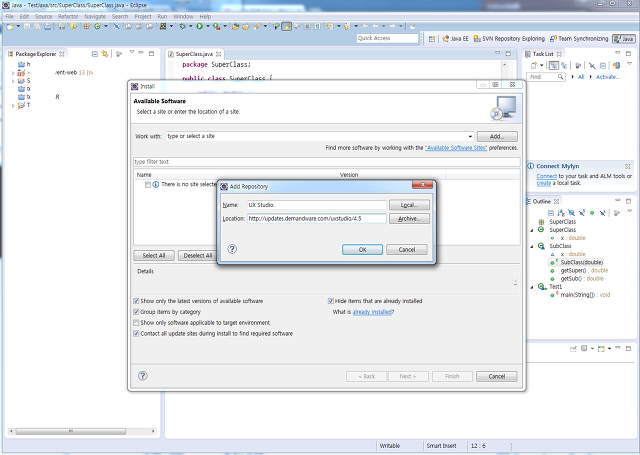The height and width of the screenshot is (455, 640).
Task: Toggle Hide items that are already installed
Action: coord(331,301)
